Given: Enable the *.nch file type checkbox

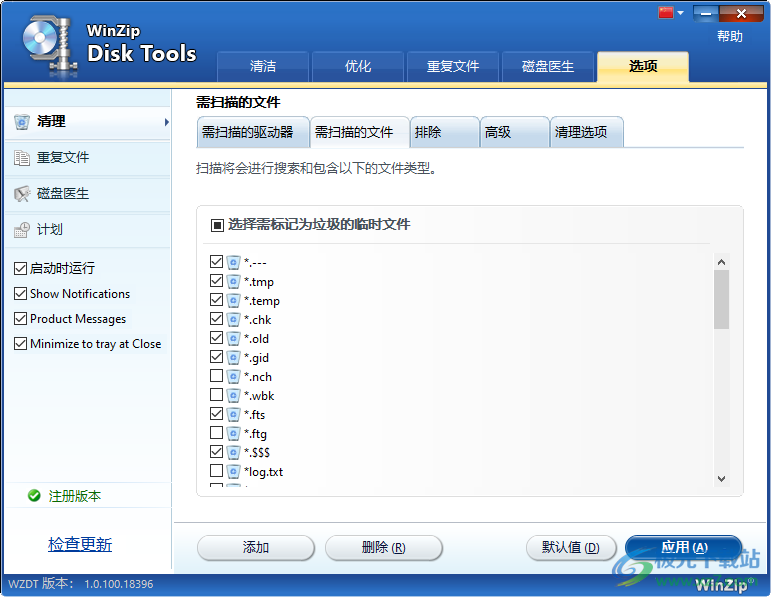Looking at the screenshot, I should pos(216,376).
